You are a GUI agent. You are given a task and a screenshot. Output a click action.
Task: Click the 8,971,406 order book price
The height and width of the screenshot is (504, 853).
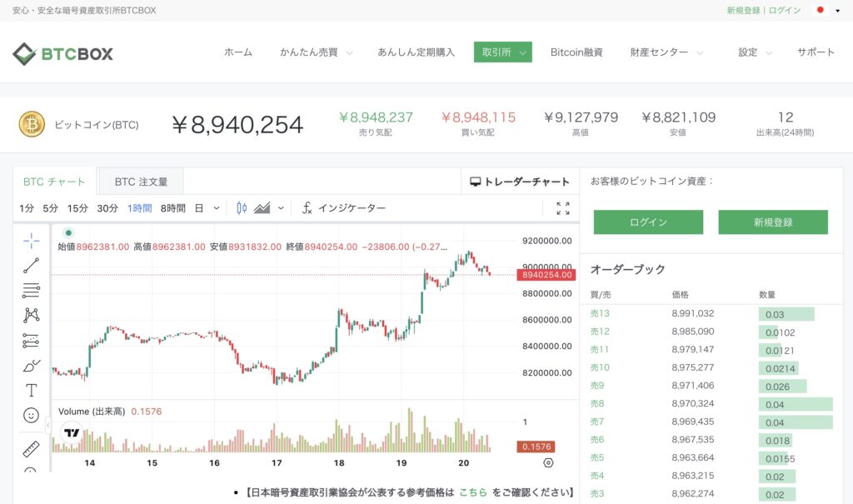[692, 386]
